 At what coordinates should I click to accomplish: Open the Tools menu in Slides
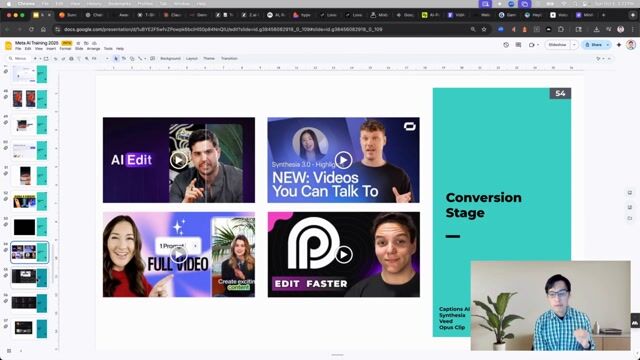pyautogui.click(x=108, y=49)
